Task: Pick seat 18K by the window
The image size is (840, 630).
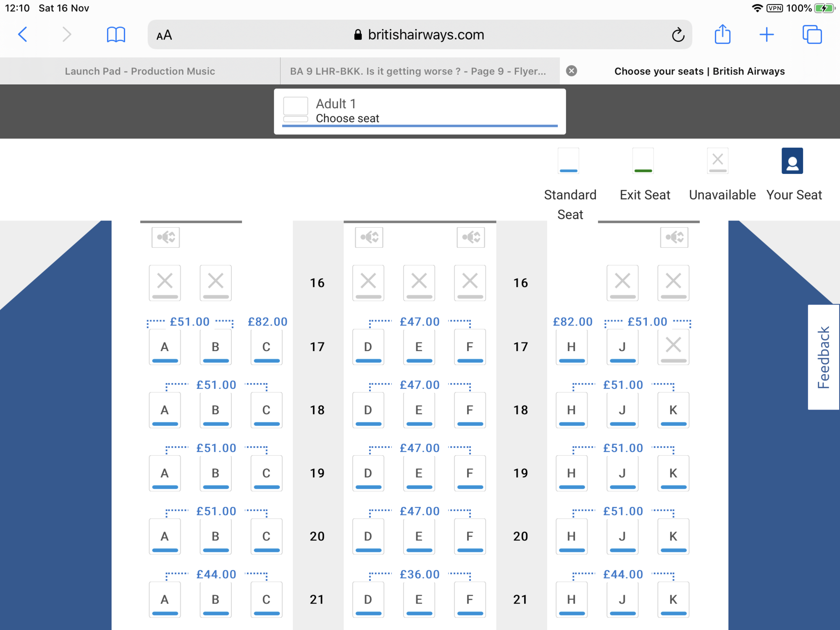Action: click(x=673, y=410)
